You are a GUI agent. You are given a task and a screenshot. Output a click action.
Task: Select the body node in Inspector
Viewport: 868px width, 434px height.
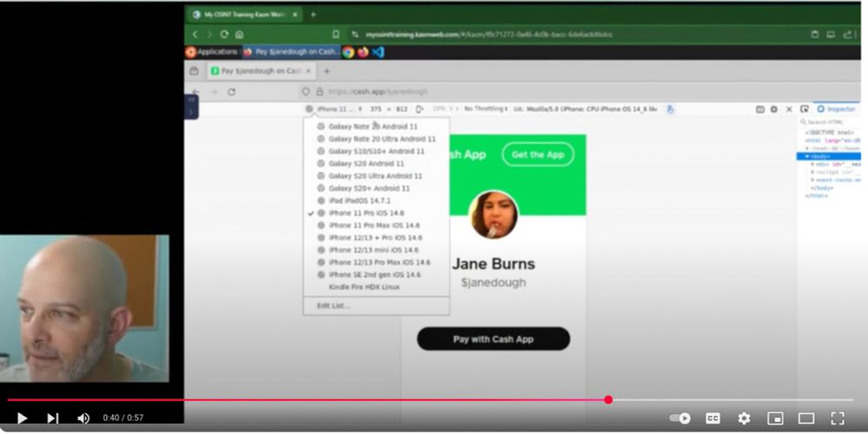(829, 156)
